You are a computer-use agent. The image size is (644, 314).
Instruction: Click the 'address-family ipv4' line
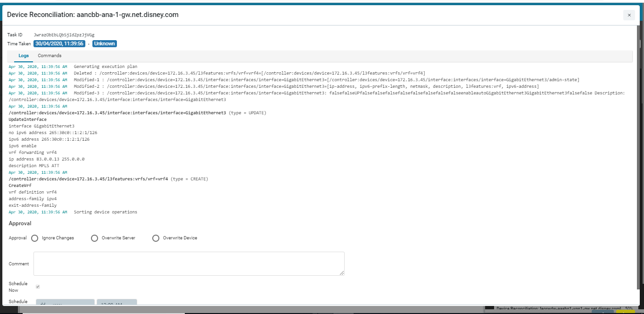(x=33, y=199)
